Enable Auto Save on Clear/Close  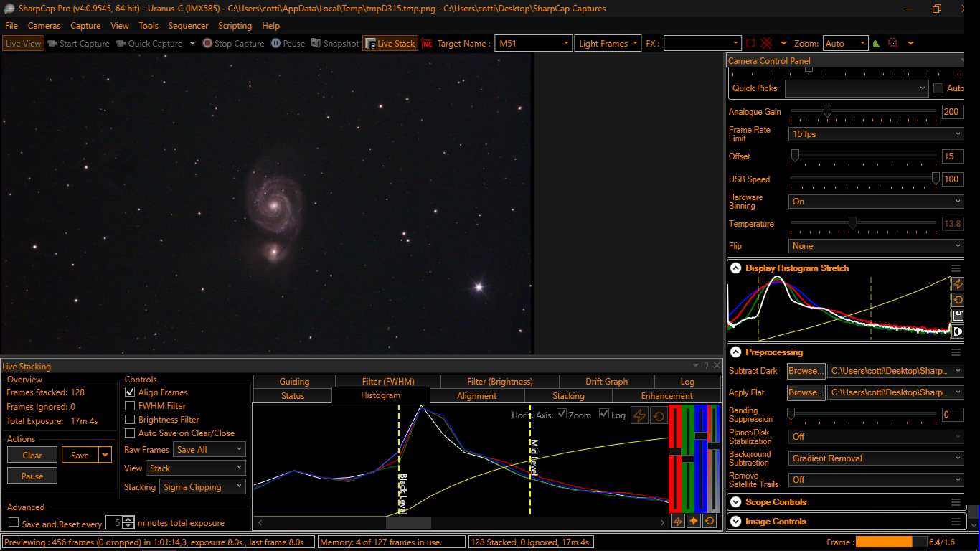click(x=130, y=433)
